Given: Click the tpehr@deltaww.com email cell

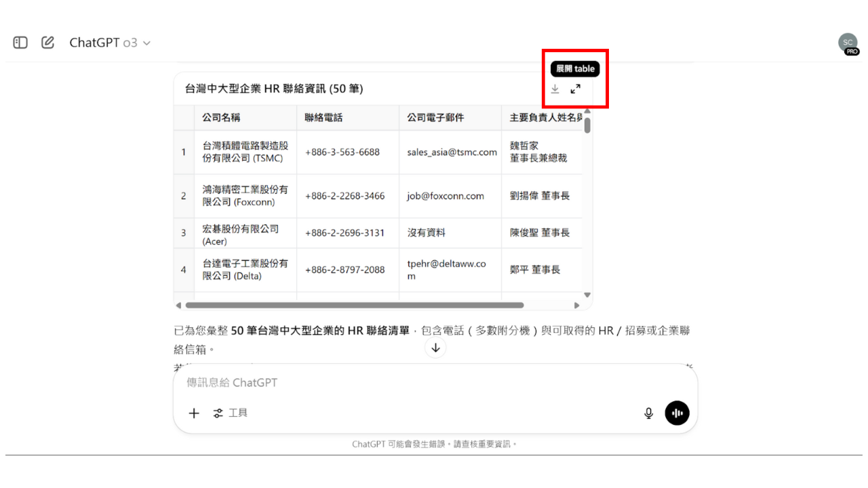Looking at the screenshot, I should coord(450,270).
